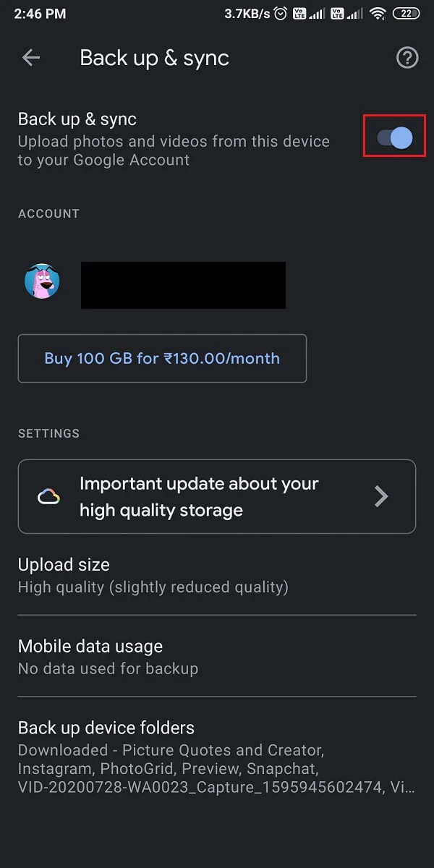Image resolution: width=434 pixels, height=868 pixels.
Task: Tap the battery indicator in status bar
Action: tap(407, 14)
